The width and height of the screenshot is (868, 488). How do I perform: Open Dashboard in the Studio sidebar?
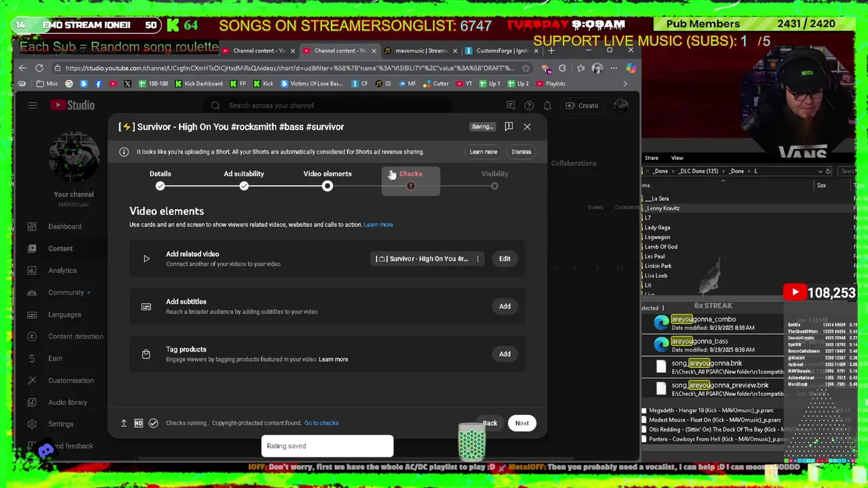click(64, 226)
